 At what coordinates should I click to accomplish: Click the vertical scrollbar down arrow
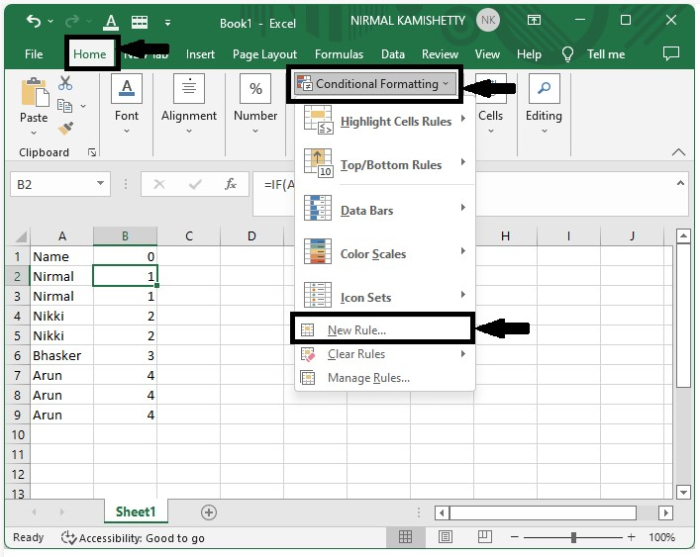click(683, 492)
